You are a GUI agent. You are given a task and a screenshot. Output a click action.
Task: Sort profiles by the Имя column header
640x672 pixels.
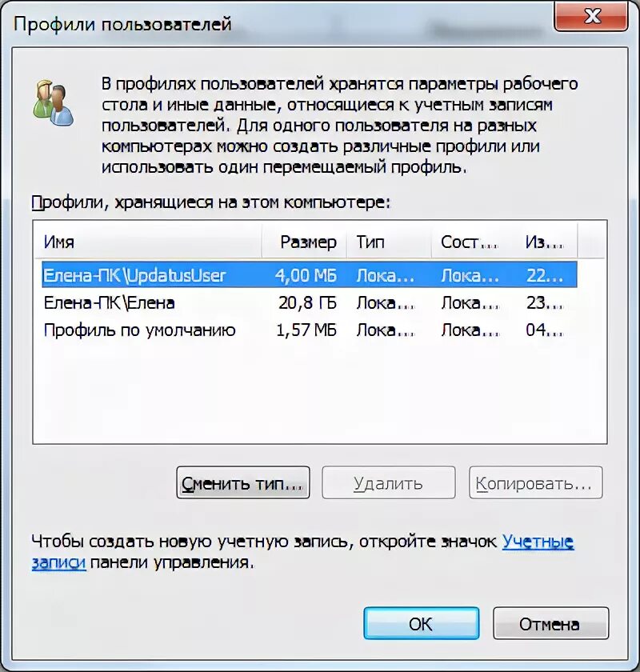(x=148, y=242)
